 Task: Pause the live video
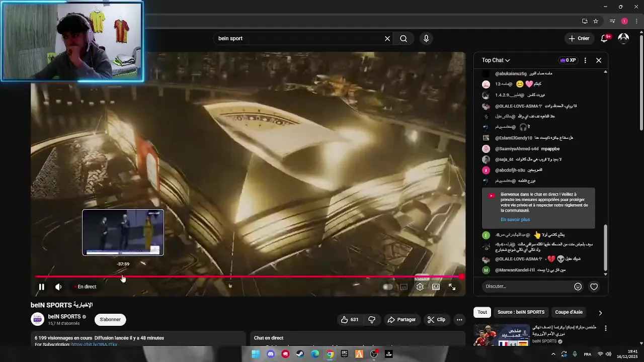[42, 287]
